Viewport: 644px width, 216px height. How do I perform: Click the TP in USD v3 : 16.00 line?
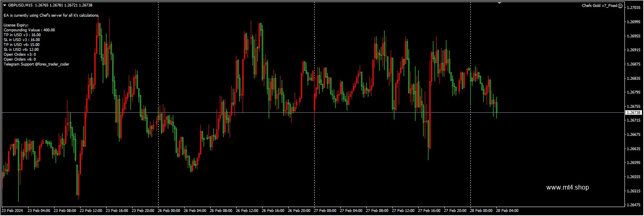click(x=22, y=35)
